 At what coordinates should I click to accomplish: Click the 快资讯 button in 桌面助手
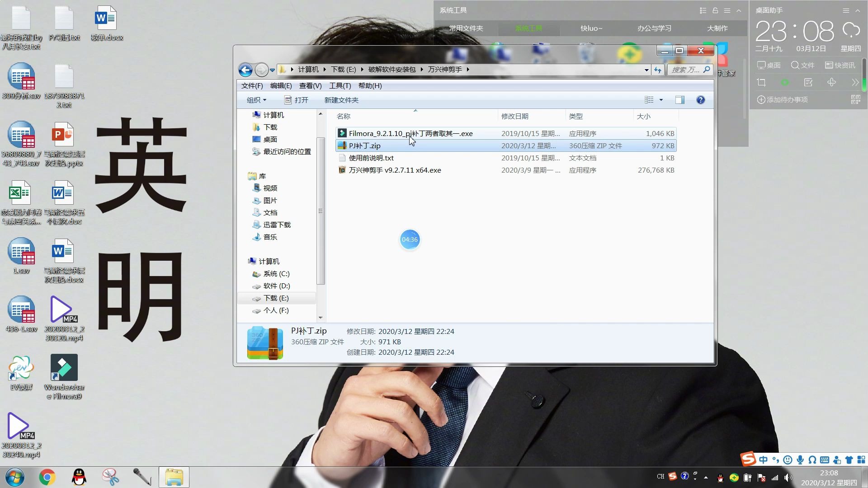tap(840, 65)
